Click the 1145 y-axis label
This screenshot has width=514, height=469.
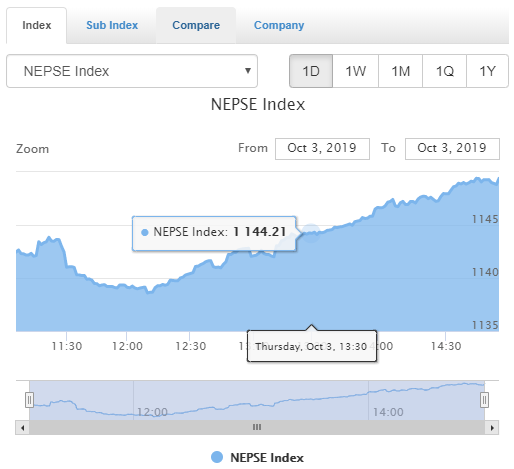(485, 219)
